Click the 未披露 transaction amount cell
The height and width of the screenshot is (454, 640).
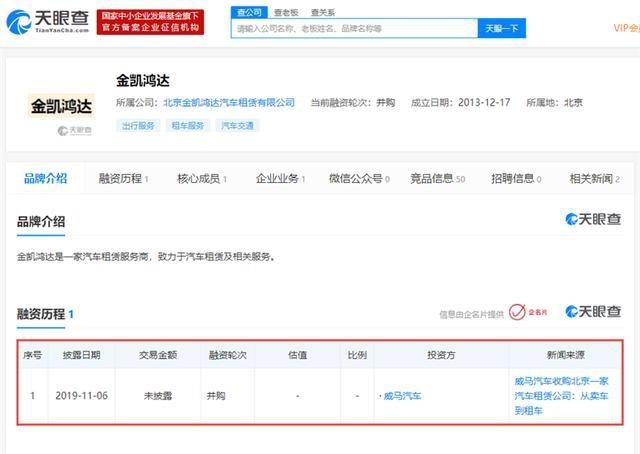click(158, 396)
